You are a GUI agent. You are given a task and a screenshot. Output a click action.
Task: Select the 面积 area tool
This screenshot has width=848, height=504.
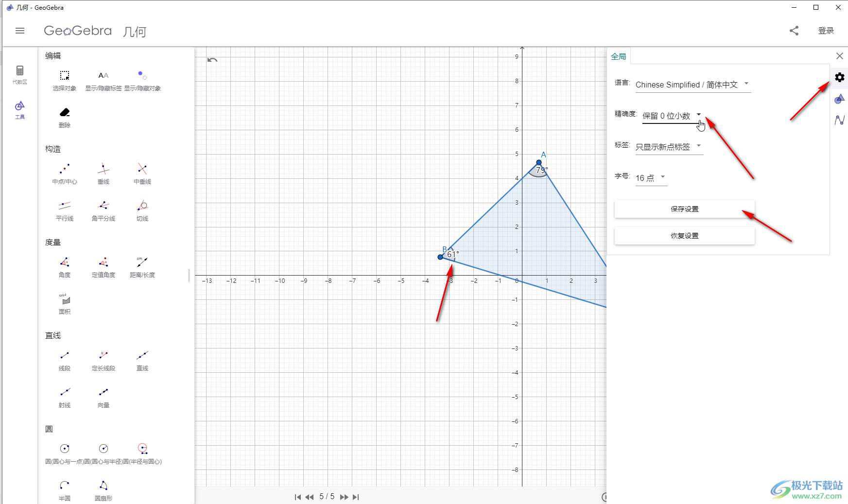(x=65, y=304)
